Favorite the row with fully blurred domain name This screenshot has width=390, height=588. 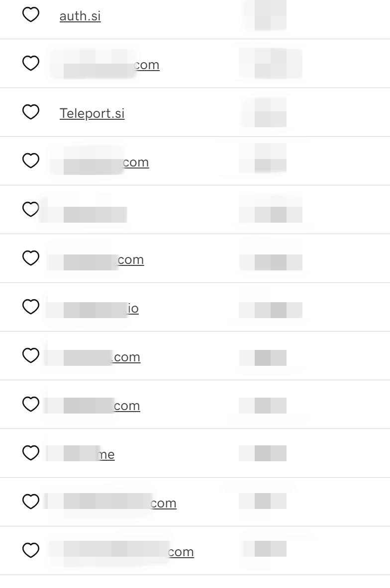31,209
